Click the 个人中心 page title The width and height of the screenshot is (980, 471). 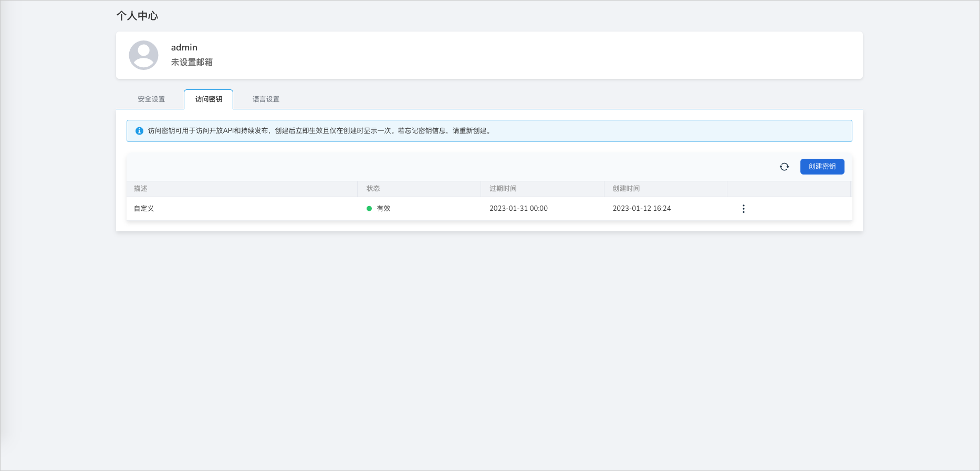click(137, 16)
